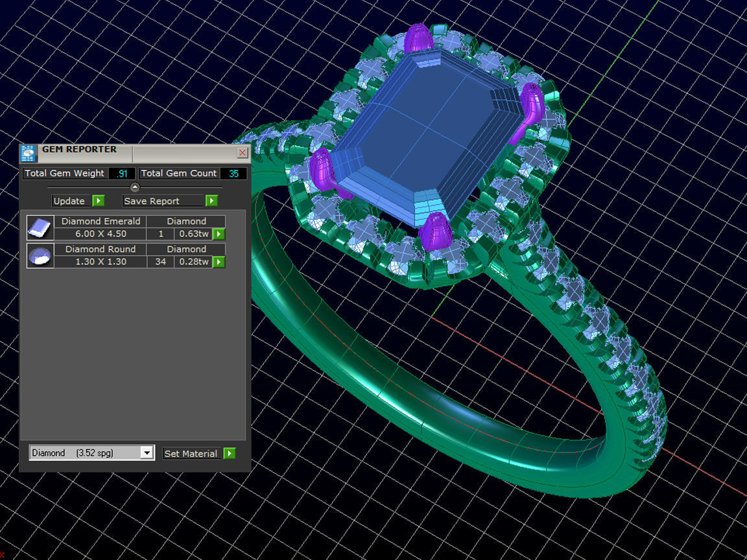The width and height of the screenshot is (747, 560).
Task: Select the Diamond Round gem thumbnail
Action: click(x=40, y=256)
